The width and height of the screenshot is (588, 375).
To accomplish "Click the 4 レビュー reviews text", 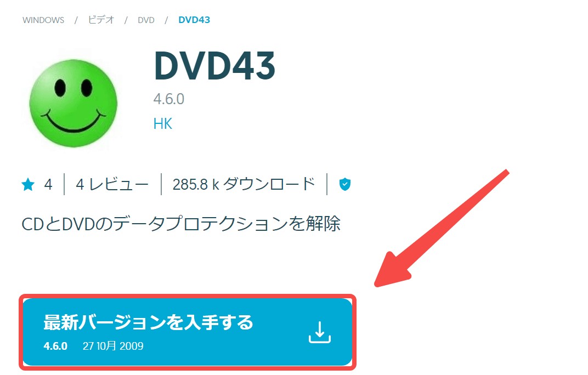I will tap(112, 184).
